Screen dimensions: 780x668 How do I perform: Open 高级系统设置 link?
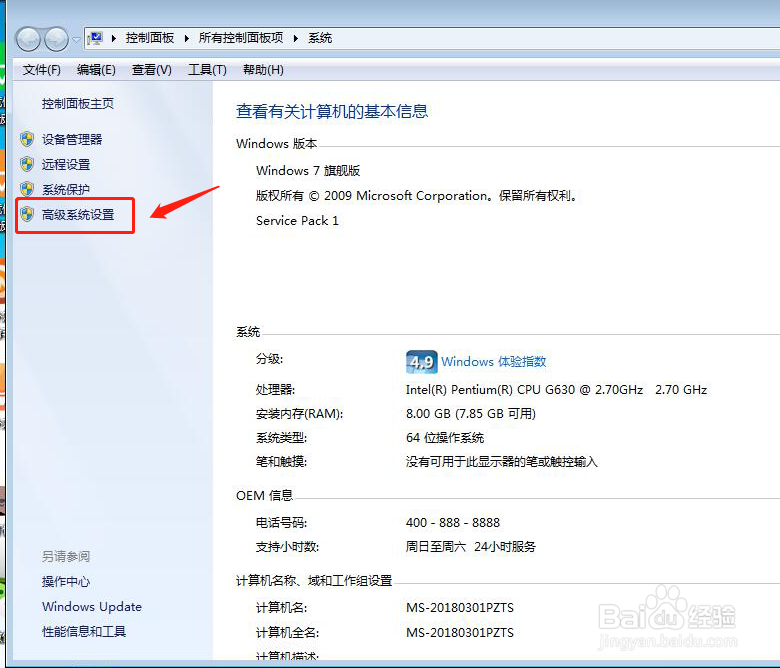78,215
